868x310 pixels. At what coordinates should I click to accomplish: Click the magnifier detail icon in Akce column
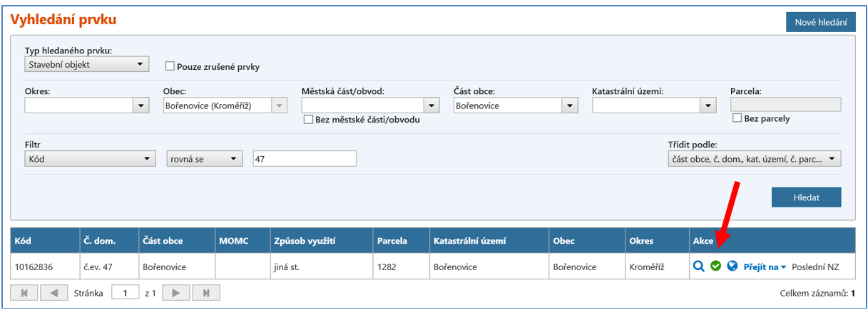[699, 267]
